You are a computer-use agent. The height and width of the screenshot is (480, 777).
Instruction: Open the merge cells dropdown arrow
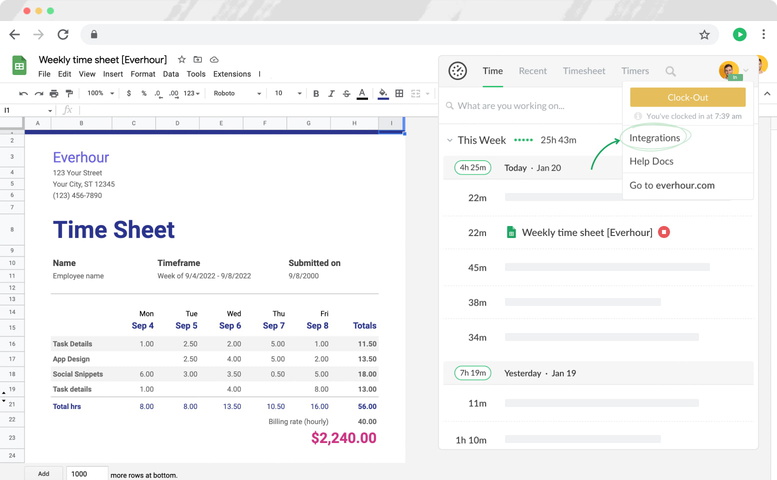(428, 93)
